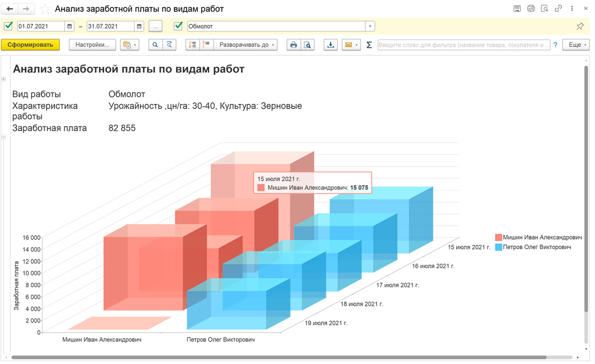This screenshot has width=595, height=364.
Task: Add report to favorites star
Action: pyautogui.click(x=45, y=9)
